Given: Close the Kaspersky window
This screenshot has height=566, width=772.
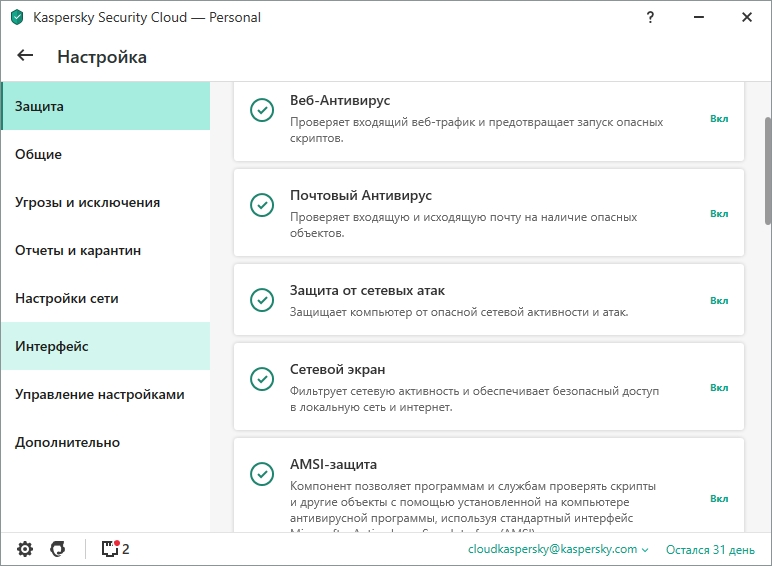Looking at the screenshot, I should [x=747, y=17].
